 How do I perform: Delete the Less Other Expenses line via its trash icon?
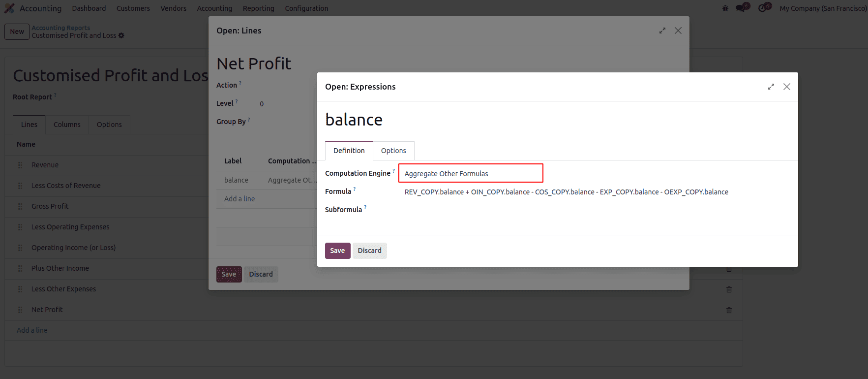coord(729,289)
